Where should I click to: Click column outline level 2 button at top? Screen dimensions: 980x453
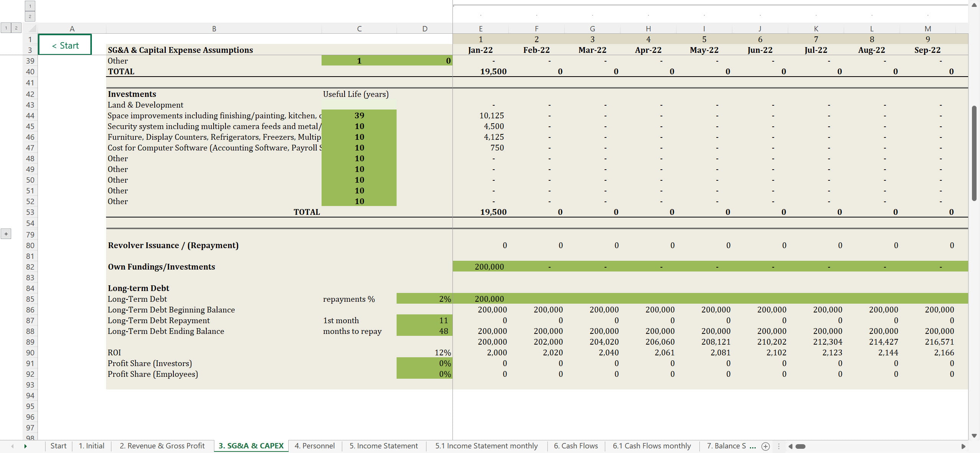30,16
